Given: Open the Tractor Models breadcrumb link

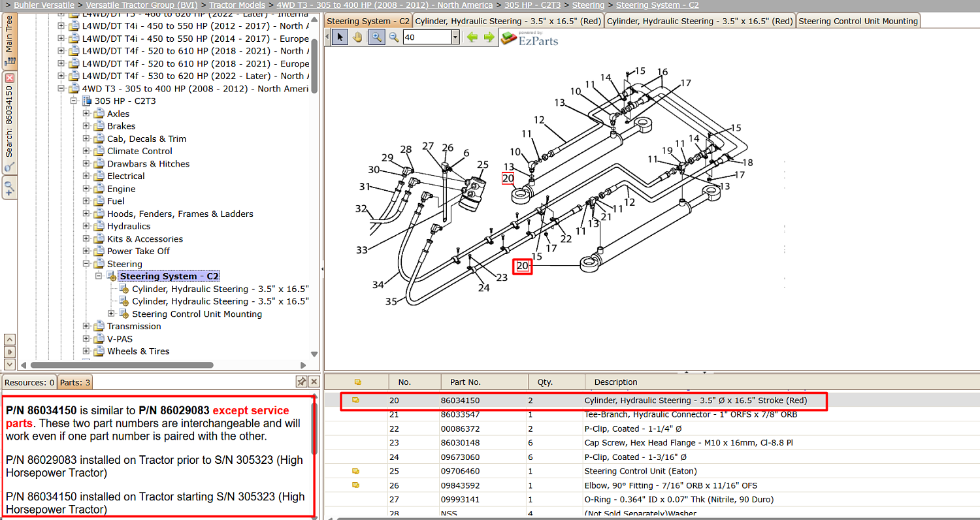Looking at the screenshot, I should (x=237, y=5).
